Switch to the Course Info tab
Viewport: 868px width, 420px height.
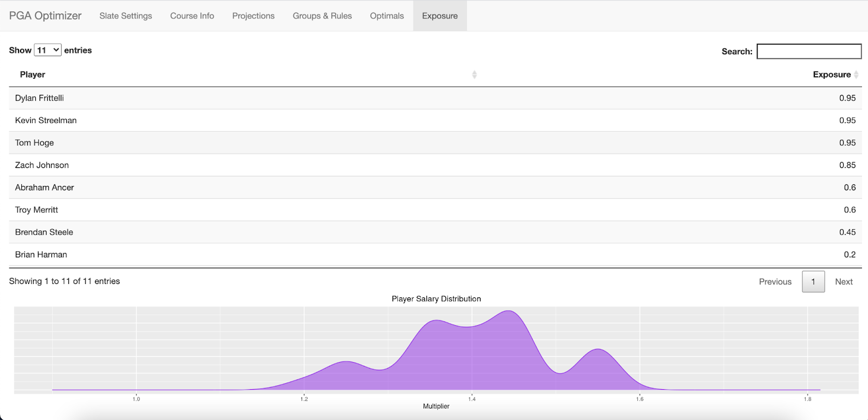click(x=192, y=16)
